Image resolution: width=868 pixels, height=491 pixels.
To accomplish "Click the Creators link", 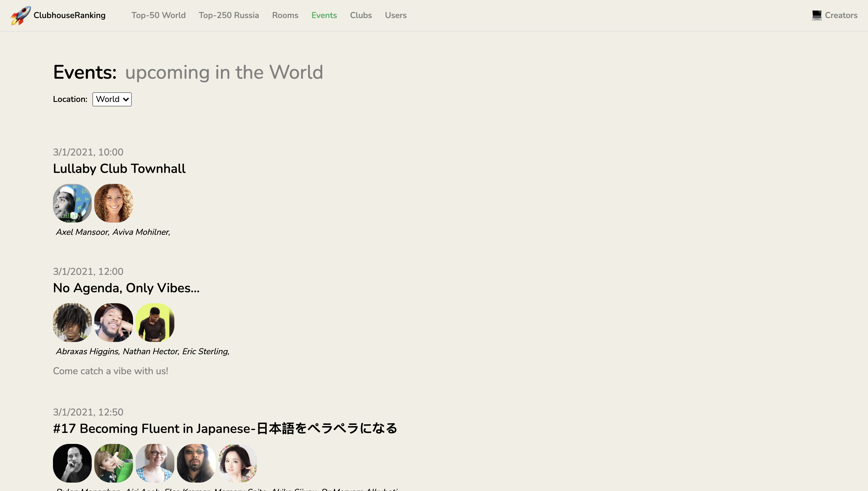I will (x=841, y=15).
